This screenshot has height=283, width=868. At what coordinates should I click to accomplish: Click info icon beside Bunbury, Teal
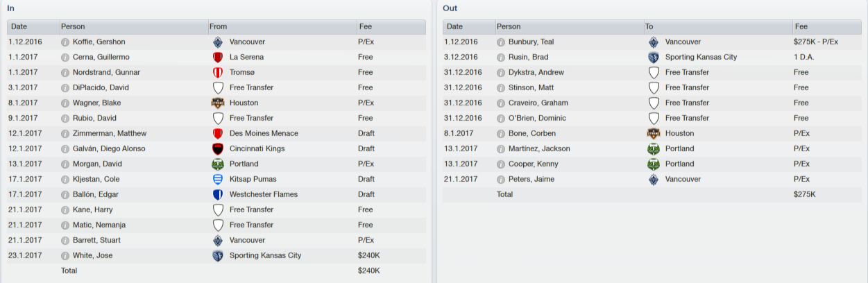501,42
